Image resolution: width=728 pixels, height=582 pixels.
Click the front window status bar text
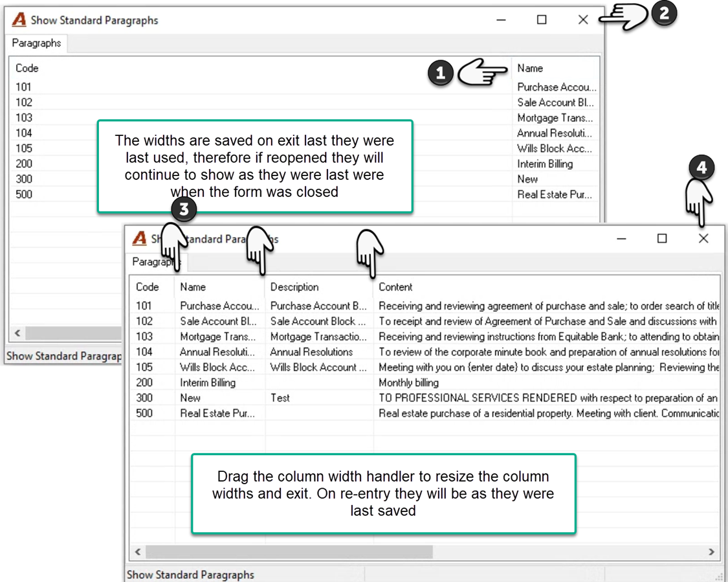click(190, 575)
